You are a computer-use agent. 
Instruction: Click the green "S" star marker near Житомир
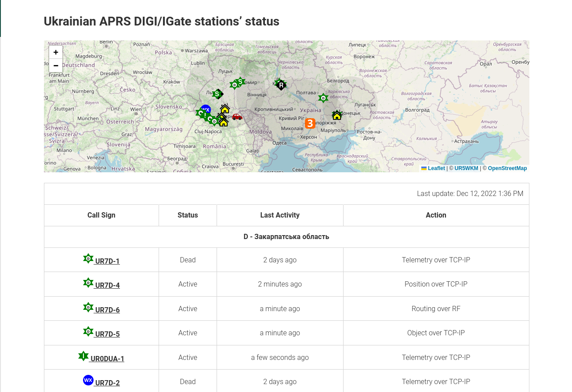tap(240, 82)
